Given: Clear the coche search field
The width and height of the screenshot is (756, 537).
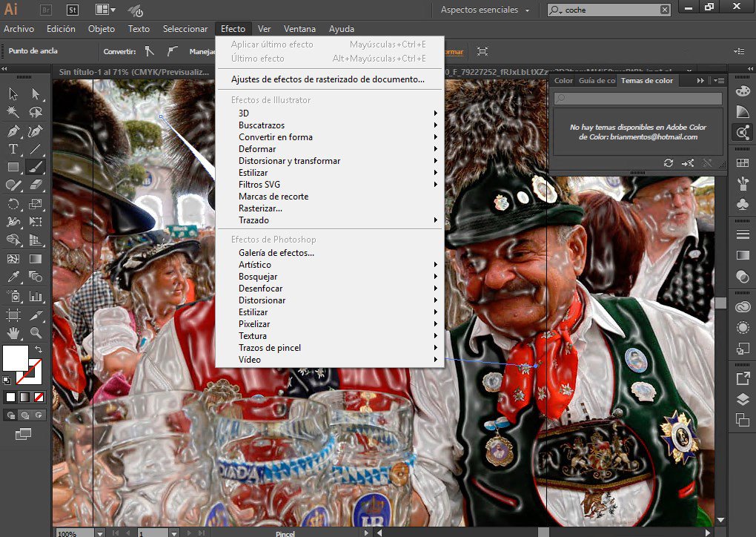Looking at the screenshot, I should click(x=663, y=10).
